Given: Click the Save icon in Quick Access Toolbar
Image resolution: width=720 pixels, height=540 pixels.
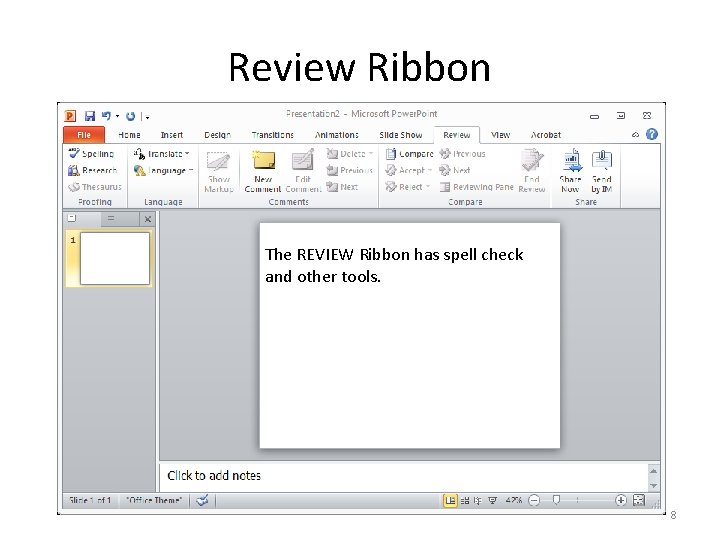Looking at the screenshot, I should pos(90,116).
